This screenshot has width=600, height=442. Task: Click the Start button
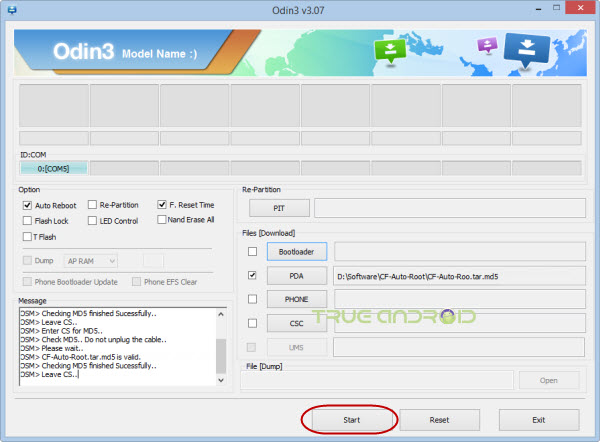(x=352, y=420)
